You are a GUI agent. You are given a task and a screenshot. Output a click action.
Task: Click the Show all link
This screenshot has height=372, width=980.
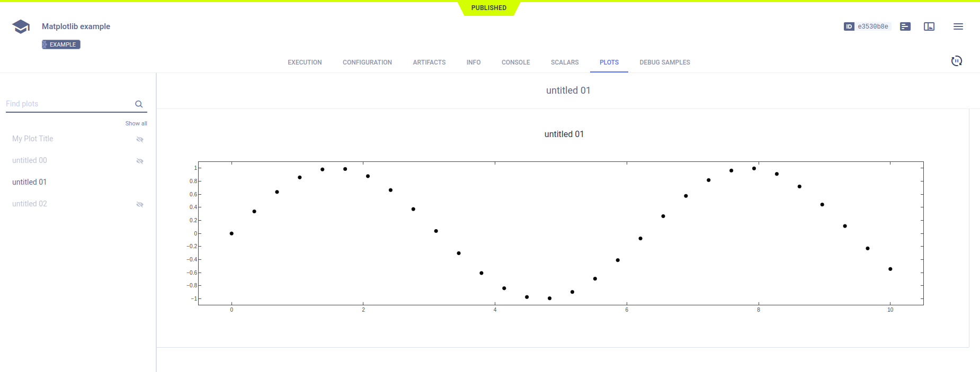[x=136, y=123]
